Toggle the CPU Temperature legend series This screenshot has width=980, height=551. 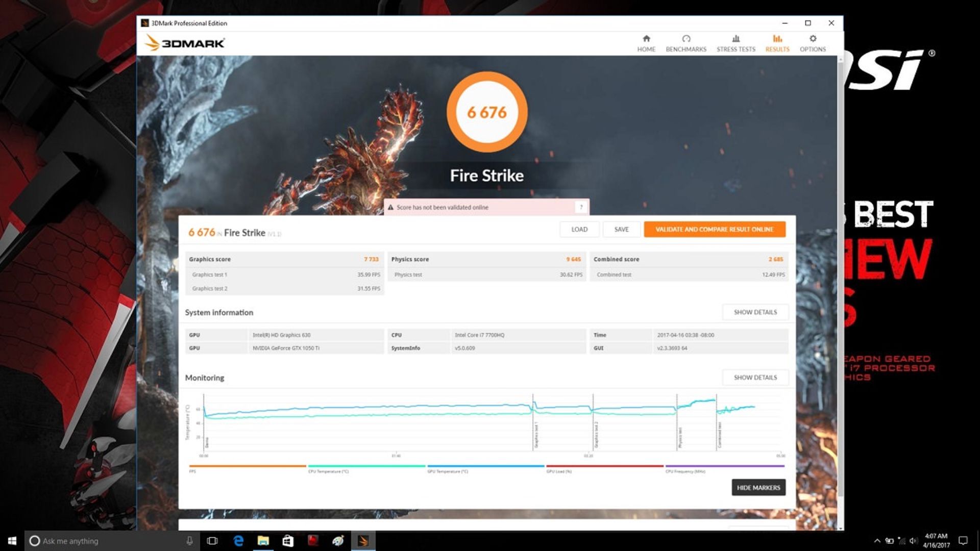[366, 468]
